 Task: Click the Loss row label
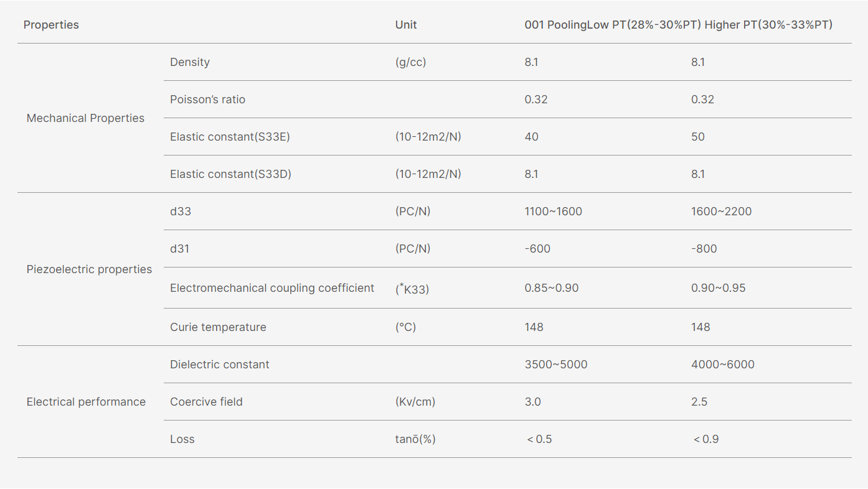(182, 439)
